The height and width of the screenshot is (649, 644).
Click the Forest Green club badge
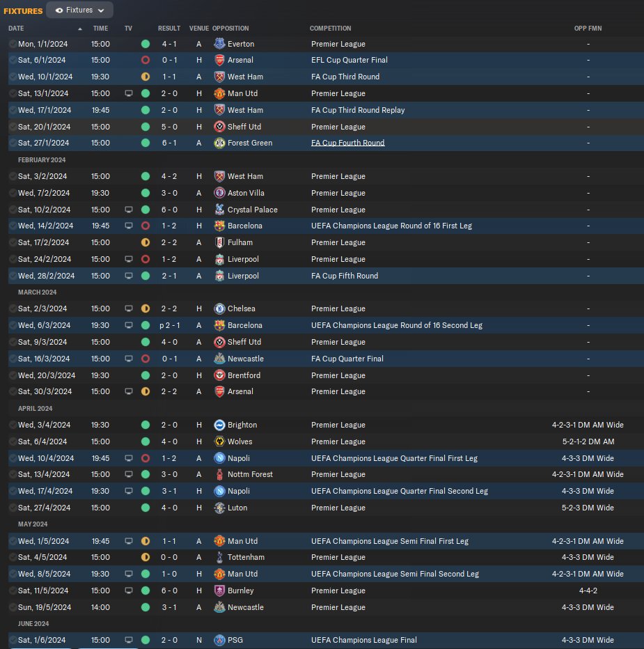219,143
